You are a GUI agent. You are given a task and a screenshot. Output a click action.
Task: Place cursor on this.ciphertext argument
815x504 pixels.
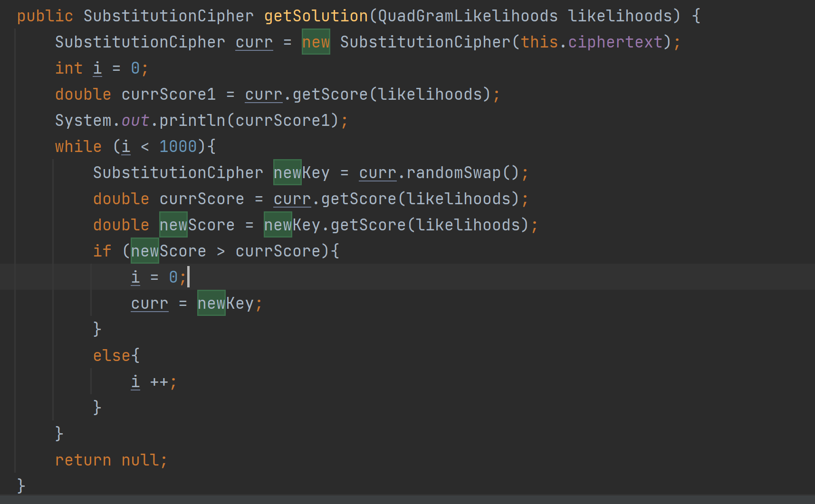pos(592,42)
